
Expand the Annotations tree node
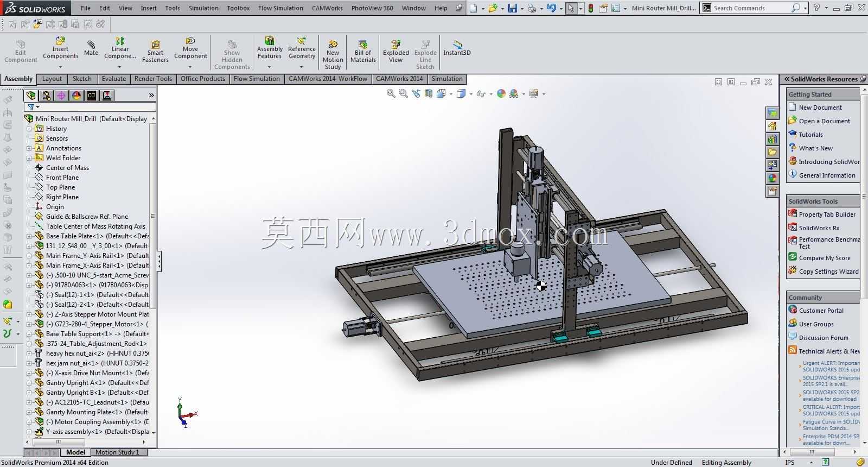point(29,148)
